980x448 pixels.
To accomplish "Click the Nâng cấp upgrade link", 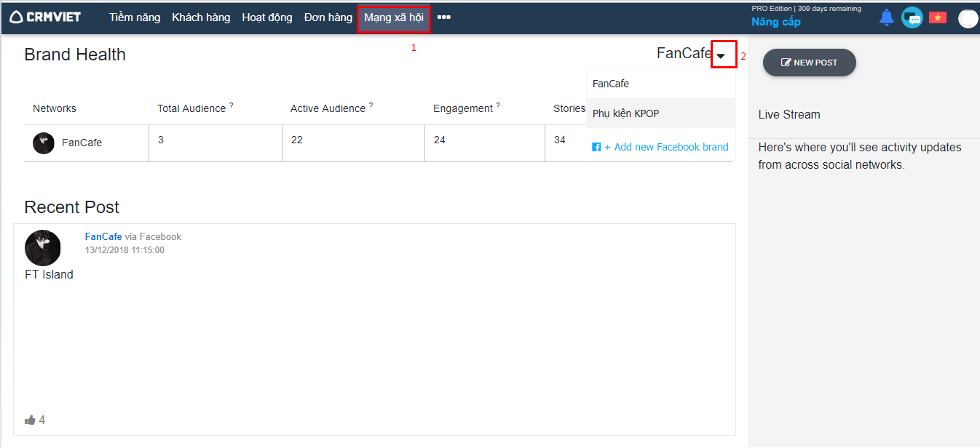I will pyautogui.click(x=776, y=22).
